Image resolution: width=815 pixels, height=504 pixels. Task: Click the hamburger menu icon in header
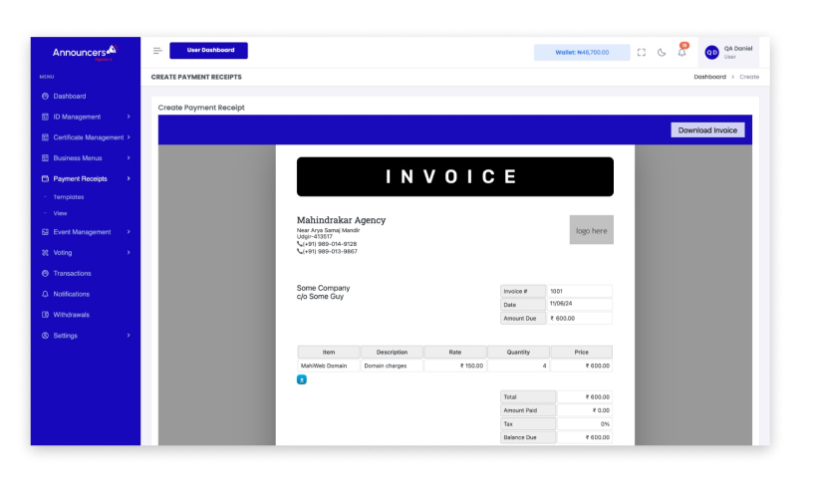coord(157,51)
